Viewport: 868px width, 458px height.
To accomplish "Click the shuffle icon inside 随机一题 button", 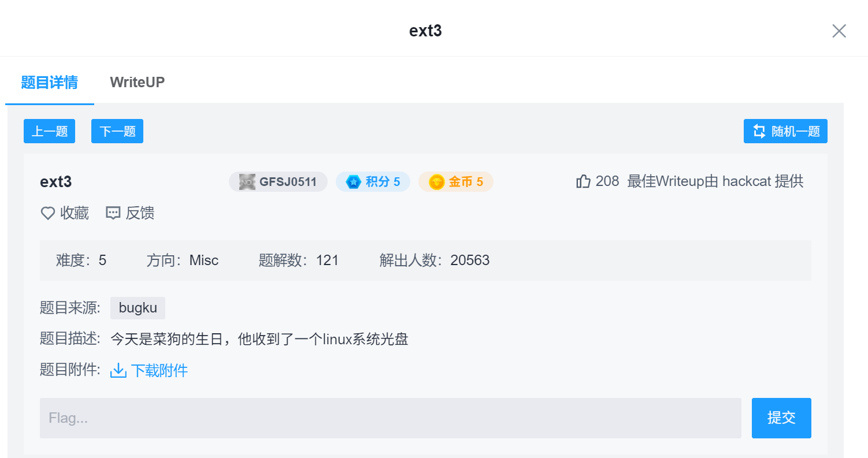I will tap(759, 131).
